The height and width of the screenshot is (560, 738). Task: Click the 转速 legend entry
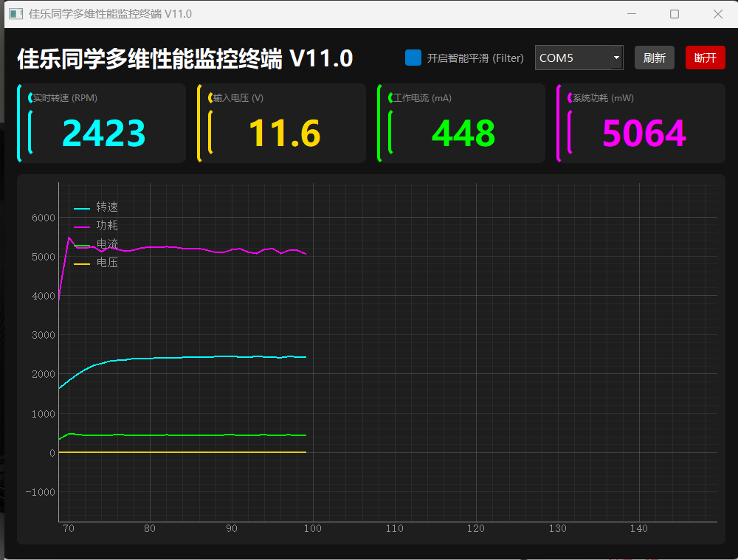coord(96,207)
